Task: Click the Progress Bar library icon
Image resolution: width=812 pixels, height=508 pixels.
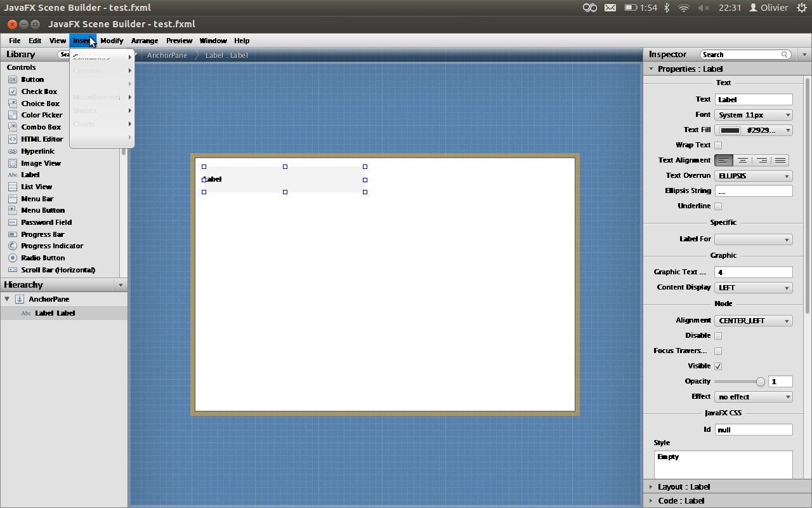Action: point(13,234)
